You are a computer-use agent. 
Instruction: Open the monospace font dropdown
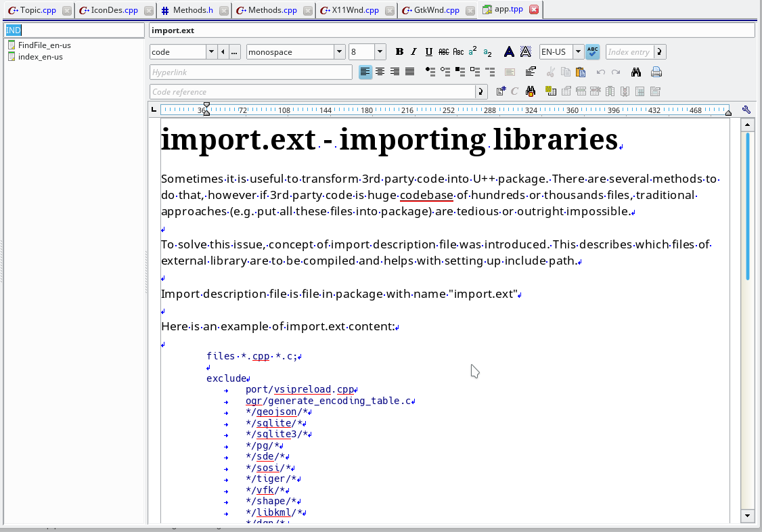[339, 52]
